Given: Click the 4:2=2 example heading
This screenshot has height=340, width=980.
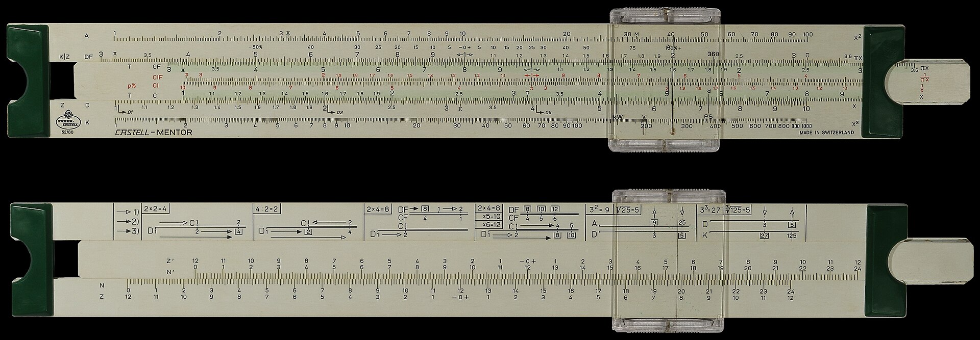Looking at the screenshot, I should 266,210.
